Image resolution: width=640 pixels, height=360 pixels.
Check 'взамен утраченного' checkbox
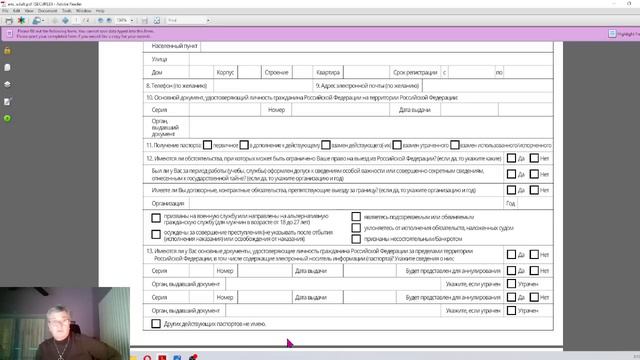point(397,145)
